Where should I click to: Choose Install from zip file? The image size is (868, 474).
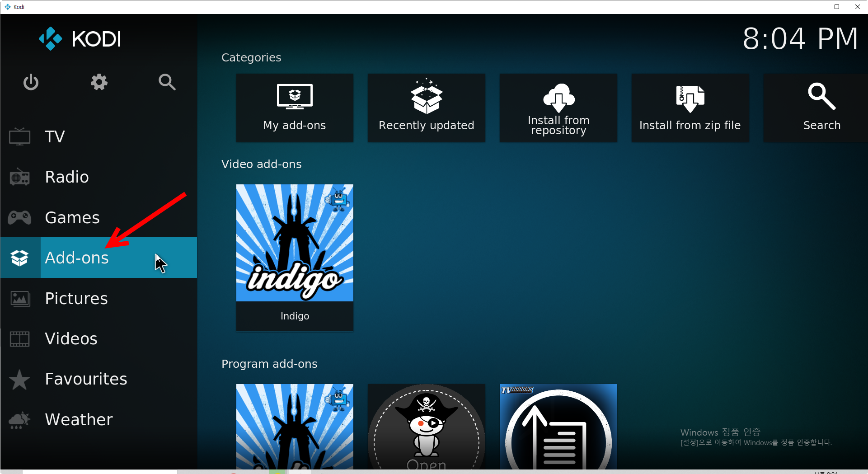click(690, 108)
